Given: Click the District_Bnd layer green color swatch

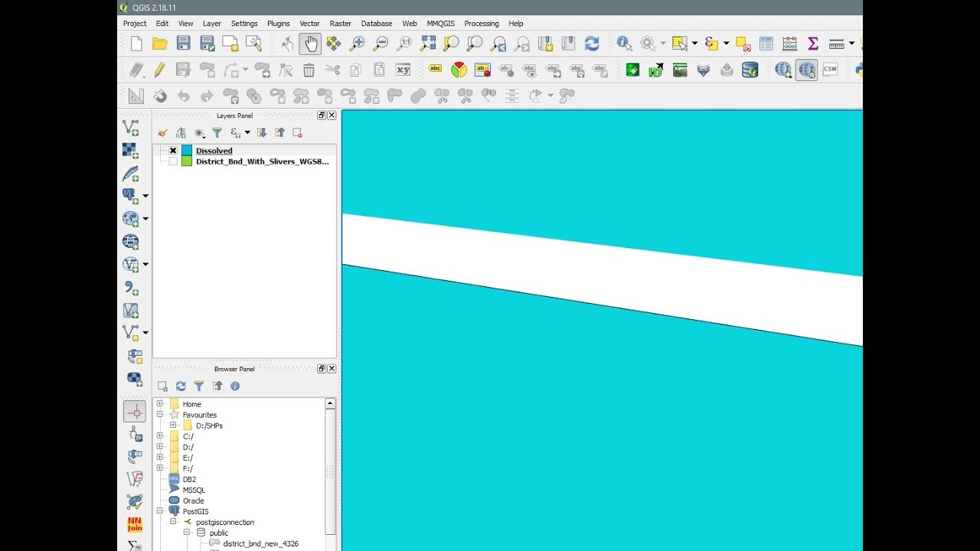Looking at the screenshot, I should tap(187, 161).
